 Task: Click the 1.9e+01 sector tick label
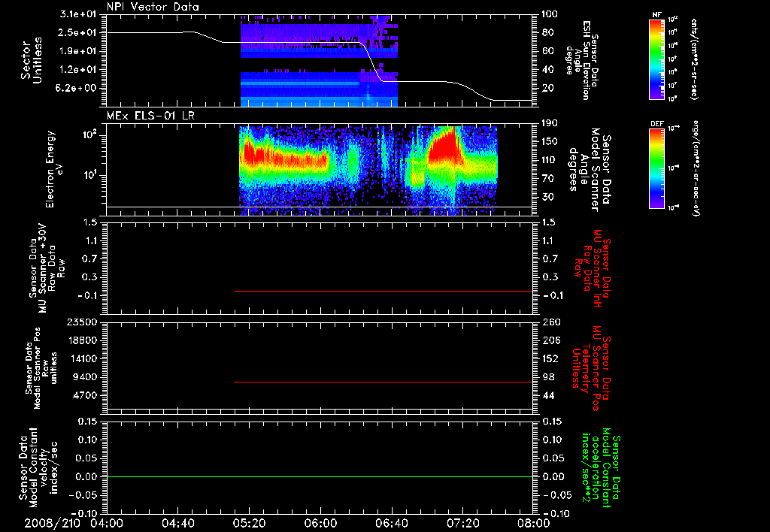[78, 51]
